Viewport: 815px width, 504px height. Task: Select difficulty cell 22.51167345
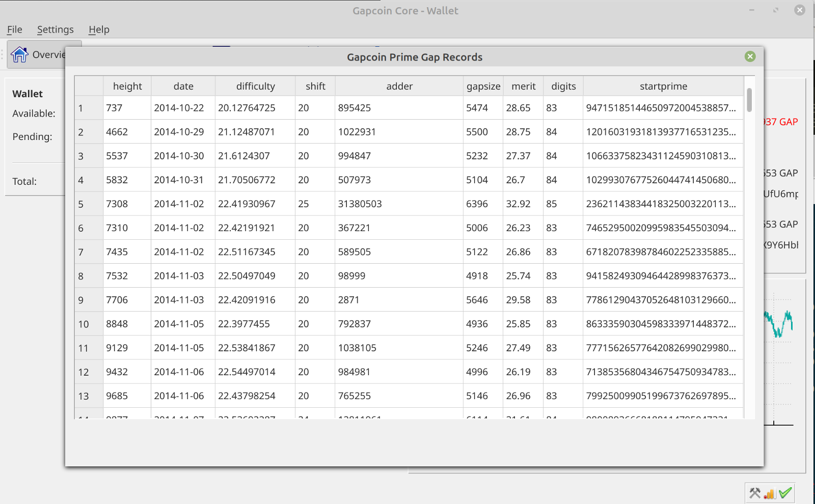pyautogui.click(x=255, y=251)
